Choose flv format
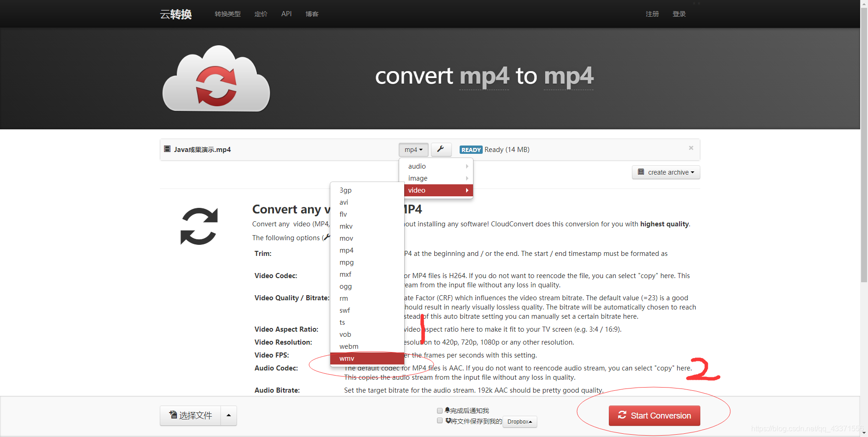The height and width of the screenshot is (437, 868). [367, 214]
